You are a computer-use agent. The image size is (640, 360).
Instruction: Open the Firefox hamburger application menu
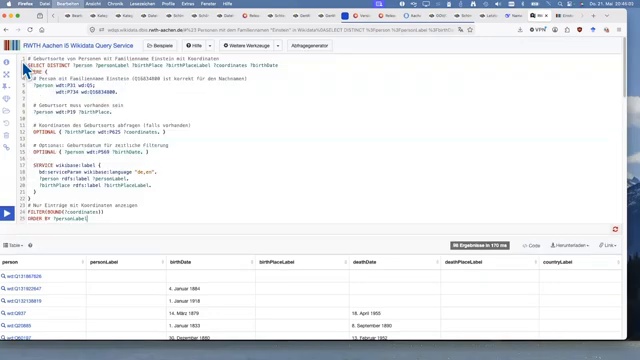click(619, 30)
